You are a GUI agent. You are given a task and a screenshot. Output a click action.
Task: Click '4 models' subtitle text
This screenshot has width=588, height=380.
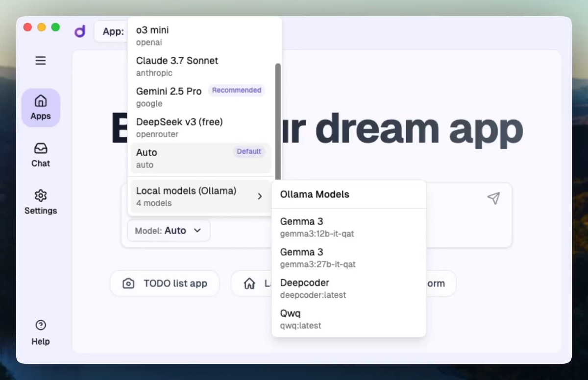click(x=154, y=203)
